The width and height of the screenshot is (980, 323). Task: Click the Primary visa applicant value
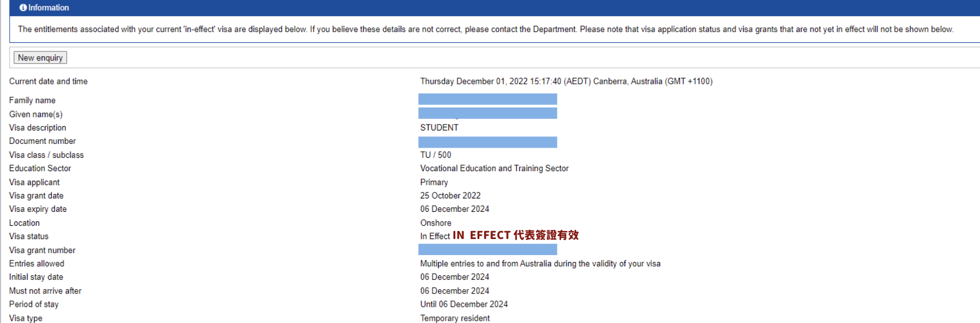click(434, 182)
